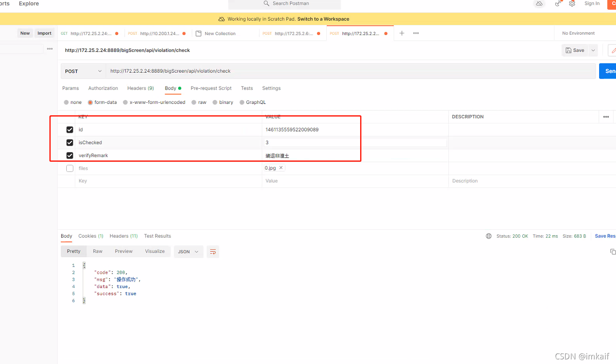Viewport: 616px width, 364px height.
Task: Click the search magnifier icon in Search Postman
Action: pos(266,3)
